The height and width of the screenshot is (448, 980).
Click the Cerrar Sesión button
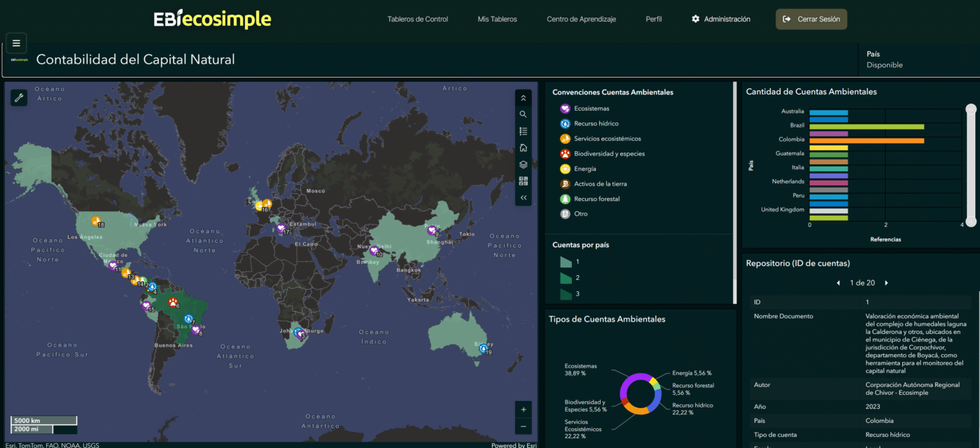[811, 20]
